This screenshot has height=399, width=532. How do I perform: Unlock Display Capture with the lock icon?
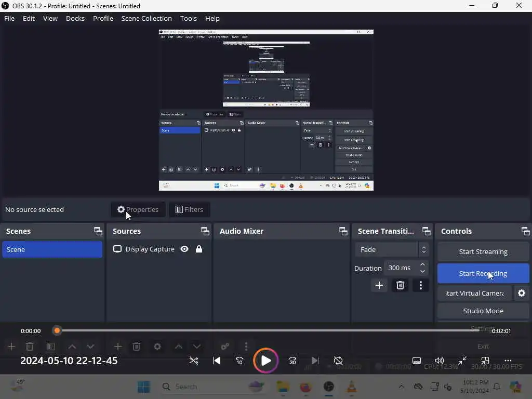pos(199,249)
